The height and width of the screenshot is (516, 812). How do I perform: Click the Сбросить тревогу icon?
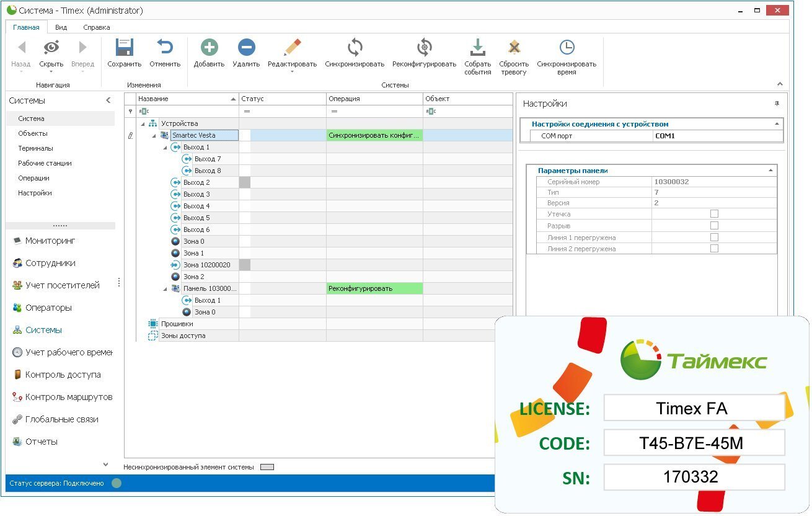(514, 47)
